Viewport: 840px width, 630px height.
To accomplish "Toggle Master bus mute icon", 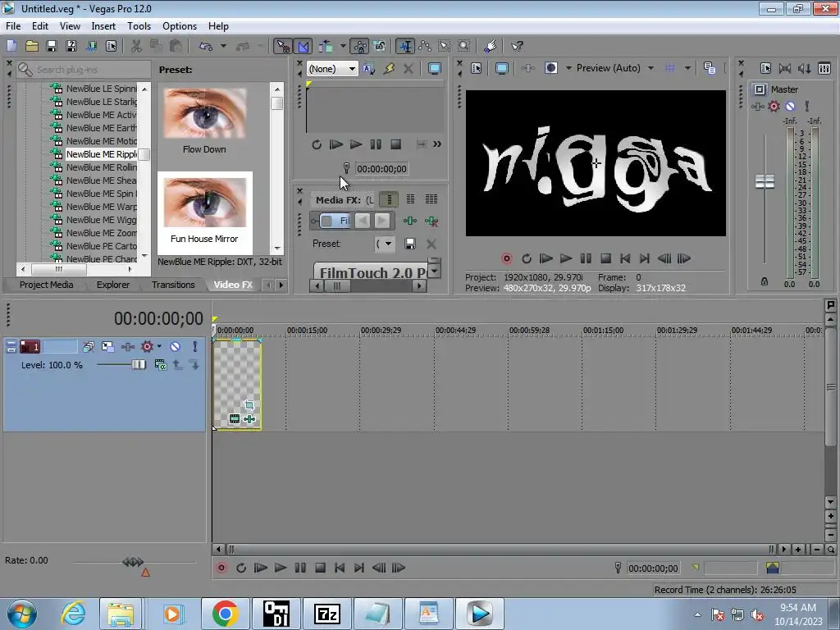I will [790, 106].
